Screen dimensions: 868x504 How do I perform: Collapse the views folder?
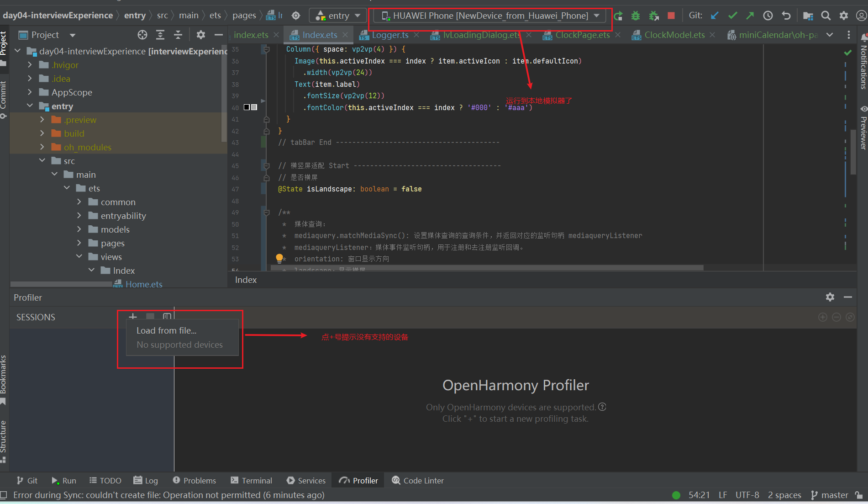pos(79,256)
